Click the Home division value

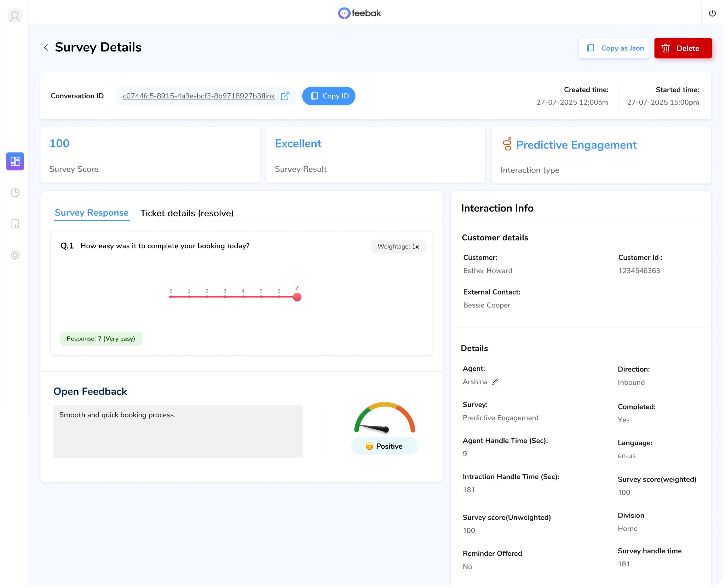pyautogui.click(x=627, y=529)
